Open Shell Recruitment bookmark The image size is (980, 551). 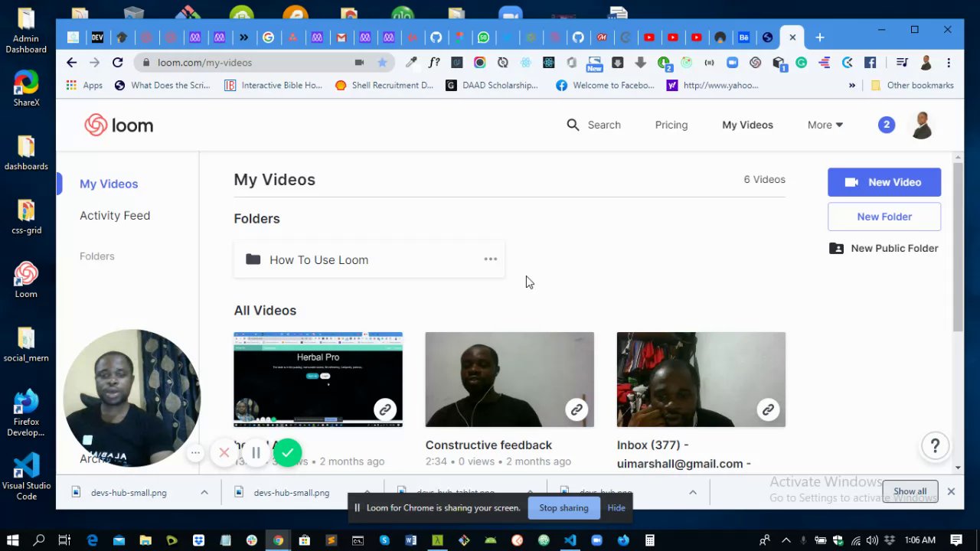coord(384,86)
